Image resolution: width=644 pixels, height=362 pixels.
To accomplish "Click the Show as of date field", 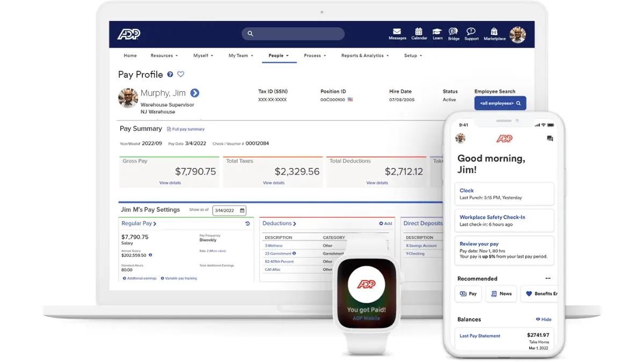I will [x=229, y=211].
